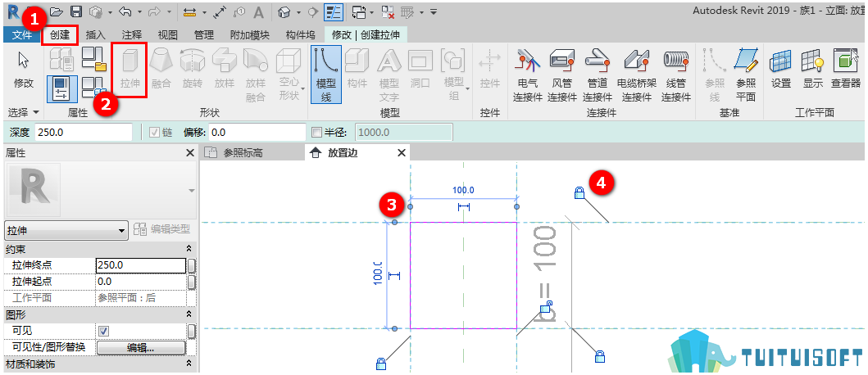Switch to the 创建 ribbon tab
Screen dimensions: 868x375
tap(60, 35)
